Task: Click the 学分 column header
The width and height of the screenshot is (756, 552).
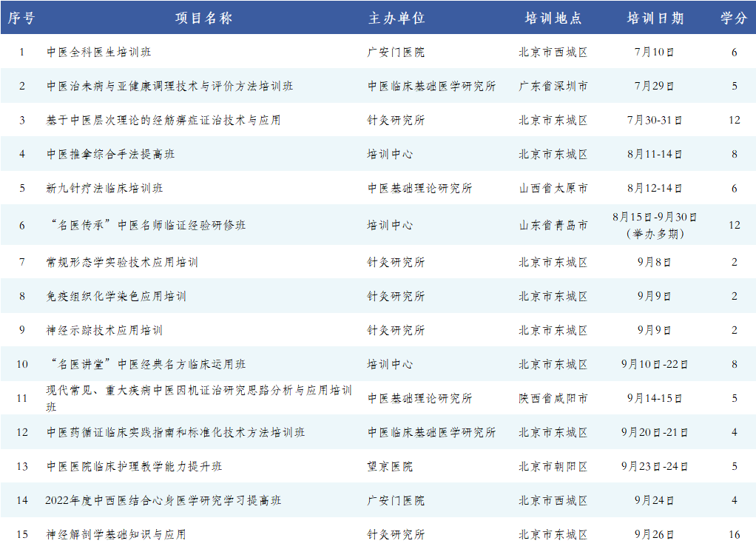Action: click(x=734, y=18)
